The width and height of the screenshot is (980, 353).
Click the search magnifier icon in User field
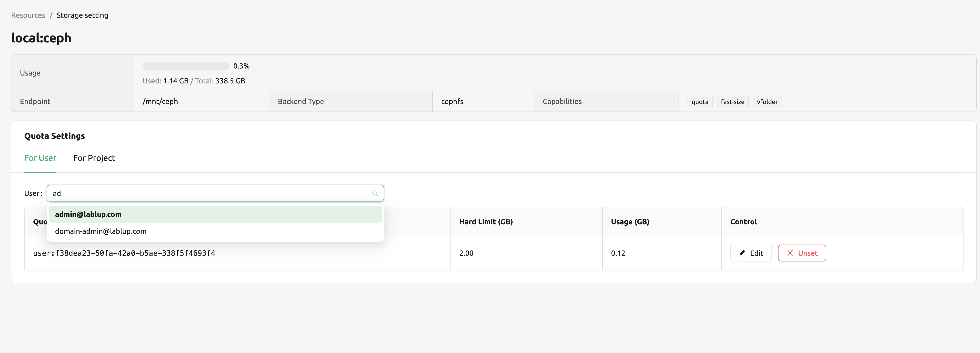375,193
